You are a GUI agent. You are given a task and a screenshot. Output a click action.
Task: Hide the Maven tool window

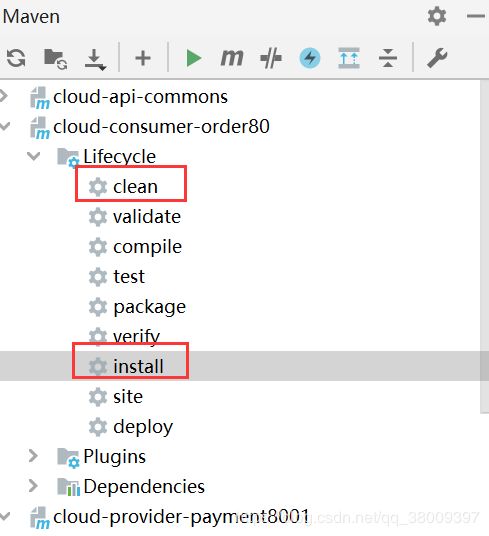(476, 16)
